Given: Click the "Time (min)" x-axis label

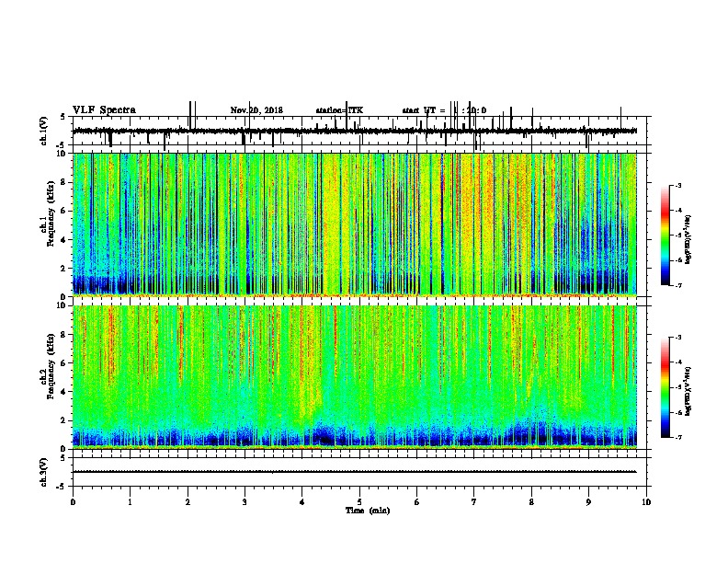Looking at the screenshot, I should point(368,511).
